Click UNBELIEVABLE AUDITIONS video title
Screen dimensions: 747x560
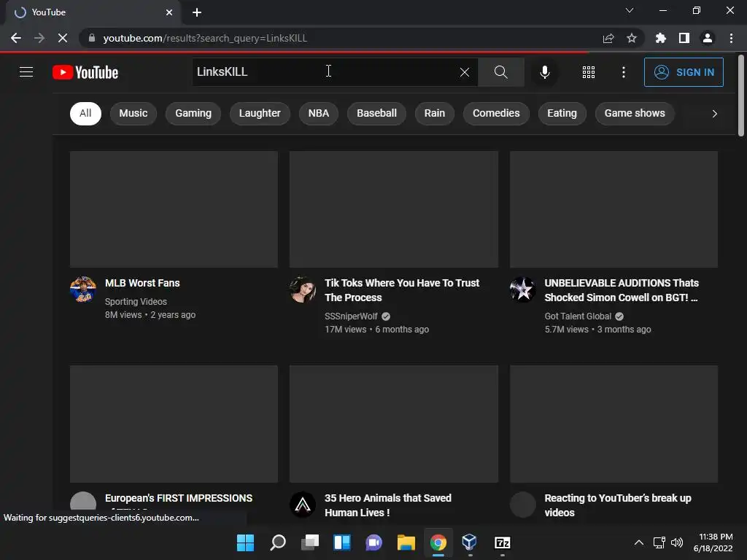click(x=622, y=290)
